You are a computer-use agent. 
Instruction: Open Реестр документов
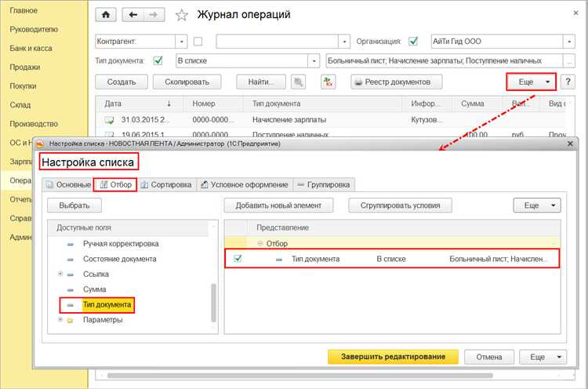(397, 82)
